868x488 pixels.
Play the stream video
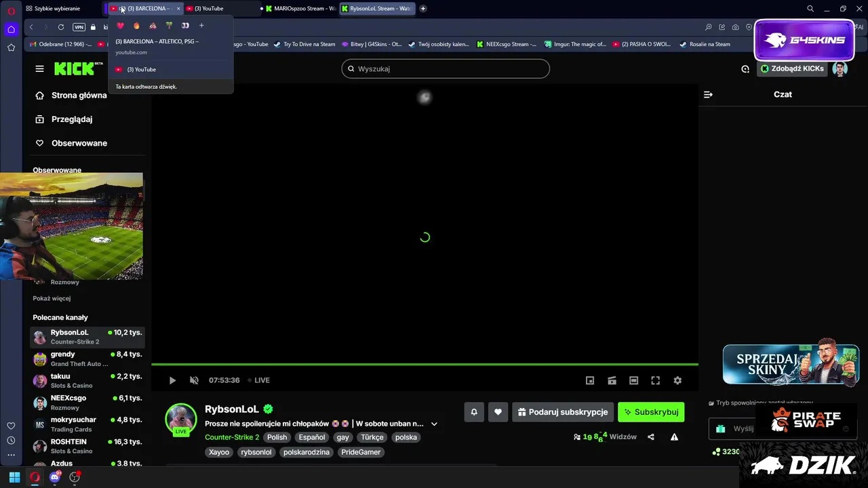click(x=172, y=380)
